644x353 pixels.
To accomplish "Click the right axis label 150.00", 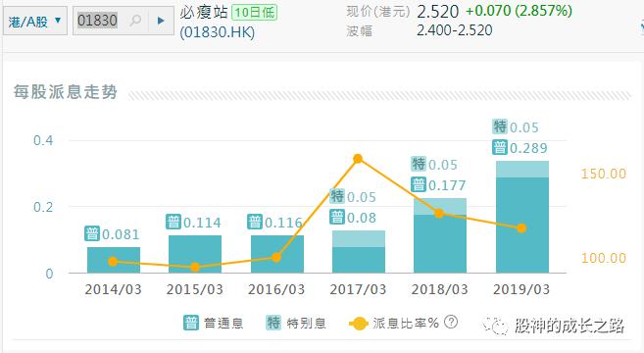I will [604, 174].
